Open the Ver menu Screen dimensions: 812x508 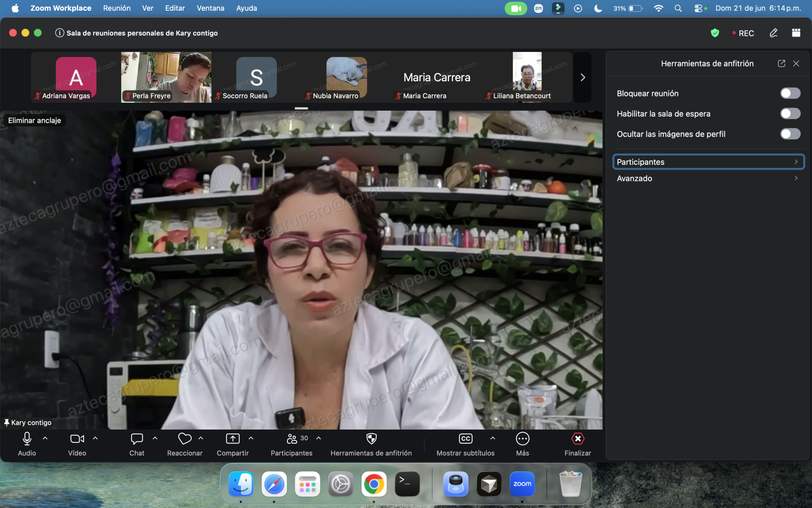point(147,8)
